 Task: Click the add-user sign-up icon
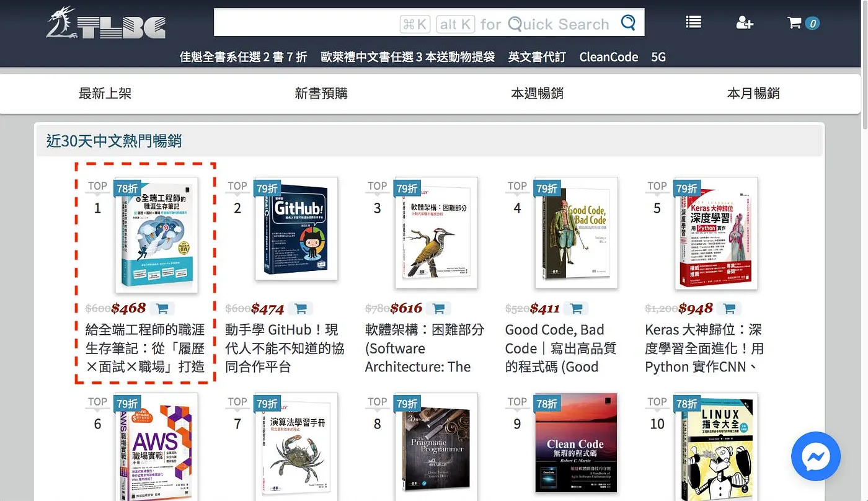[744, 23]
